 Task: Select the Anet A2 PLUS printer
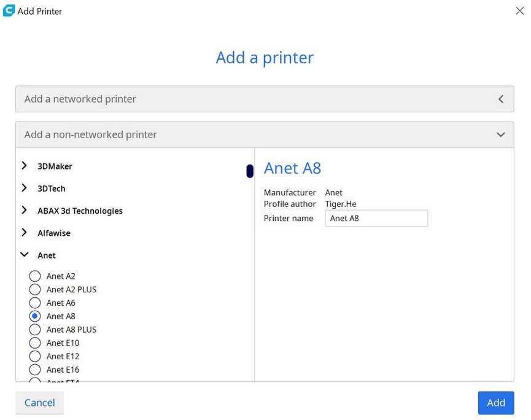[x=35, y=290]
